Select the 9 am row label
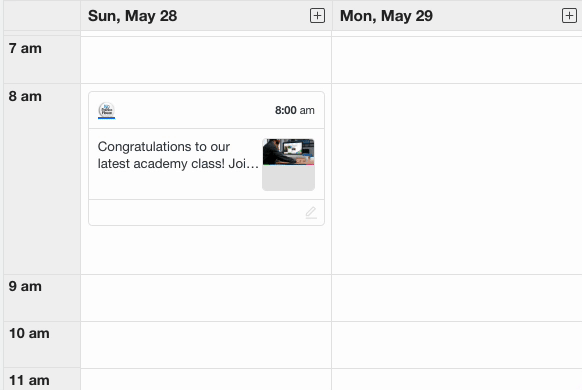The width and height of the screenshot is (582, 390). [25, 286]
